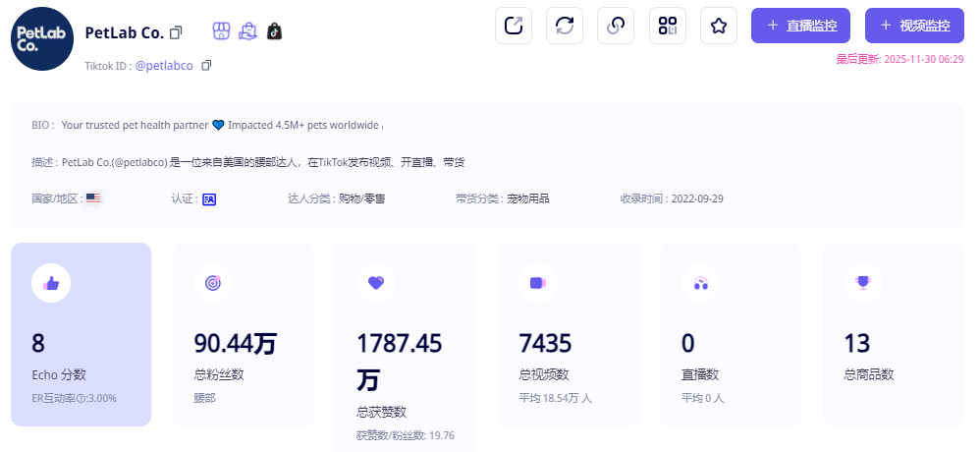
Task: Click the 平均 0 人 text
Action: 702,398
